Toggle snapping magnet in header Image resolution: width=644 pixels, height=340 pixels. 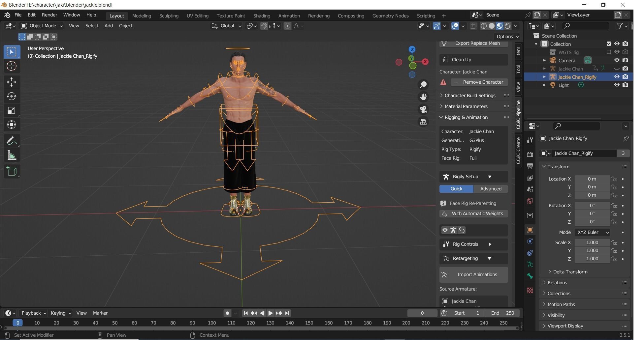(x=264, y=26)
